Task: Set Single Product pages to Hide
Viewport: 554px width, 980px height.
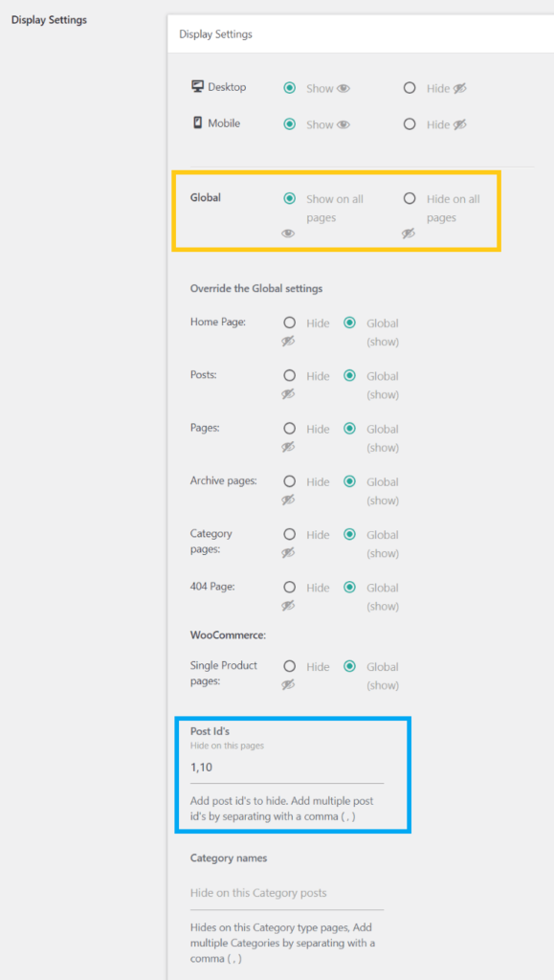Action: point(289,666)
